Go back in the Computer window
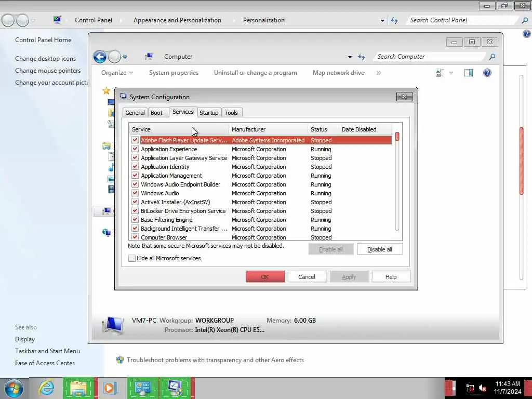Image resolution: width=532 pixels, height=399 pixels. (x=100, y=57)
